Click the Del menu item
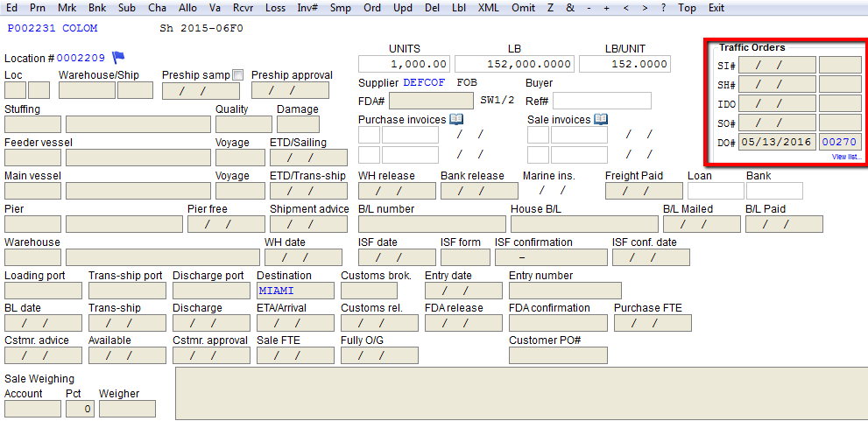The width and height of the screenshot is (868, 421). pos(433,8)
